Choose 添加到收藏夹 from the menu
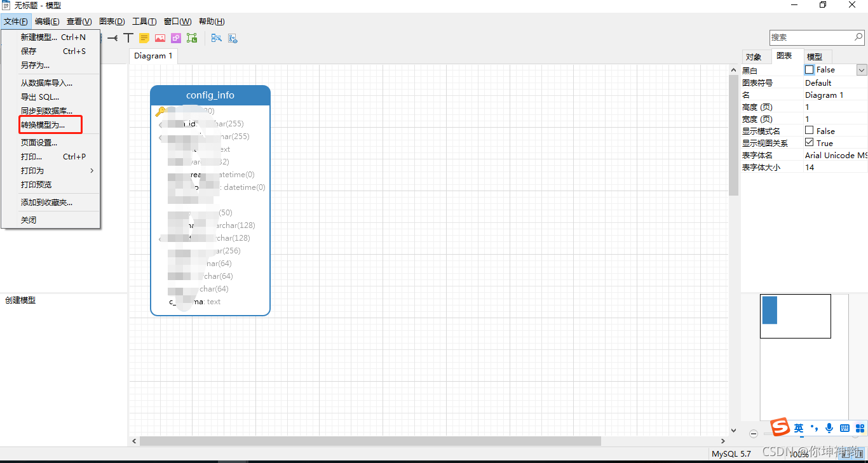The width and height of the screenshot is (868, 463). 50,203
